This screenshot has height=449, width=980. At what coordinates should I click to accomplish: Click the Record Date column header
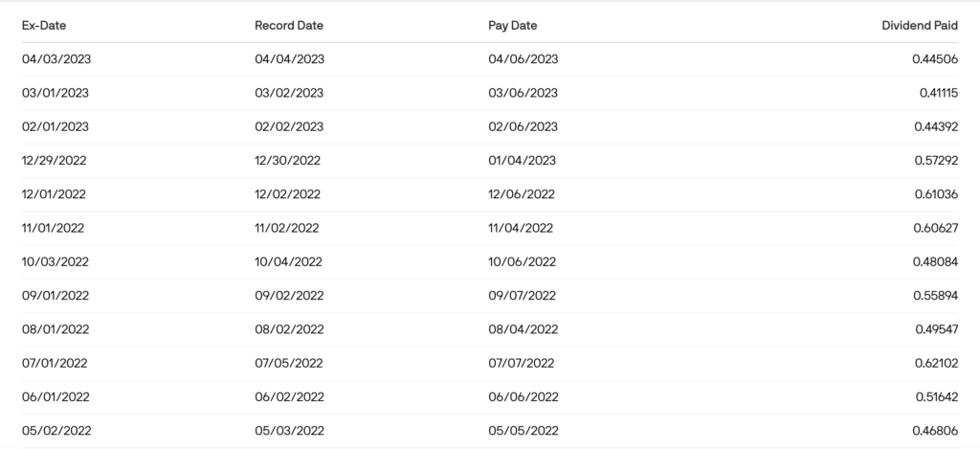click(286, 25)
